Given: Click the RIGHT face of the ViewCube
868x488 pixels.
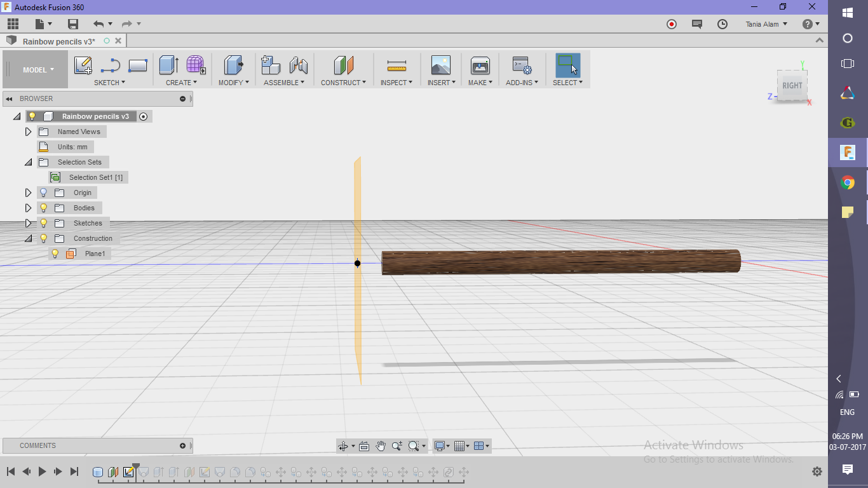Looking at the screenshot, I should [x=792, y=86].
